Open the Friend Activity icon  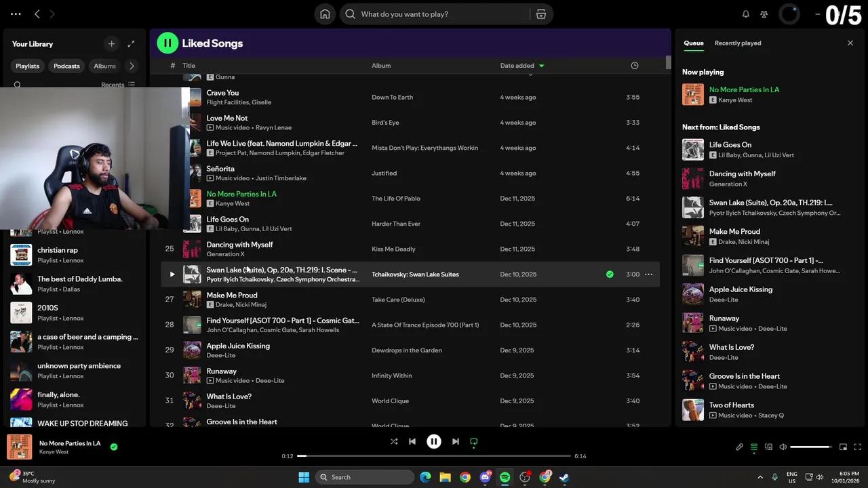pos(764,14)
